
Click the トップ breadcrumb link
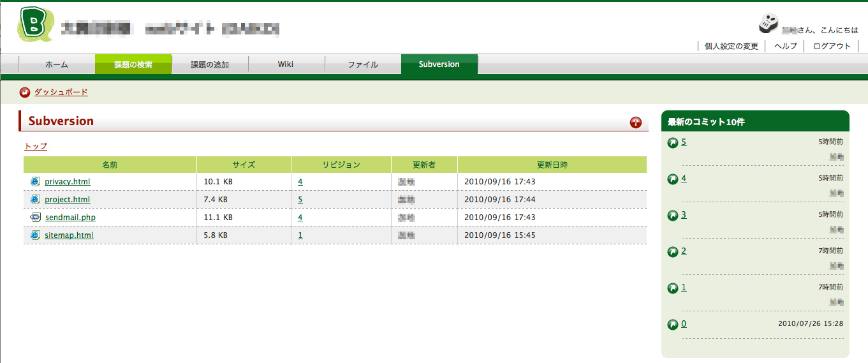click(36, 147)
